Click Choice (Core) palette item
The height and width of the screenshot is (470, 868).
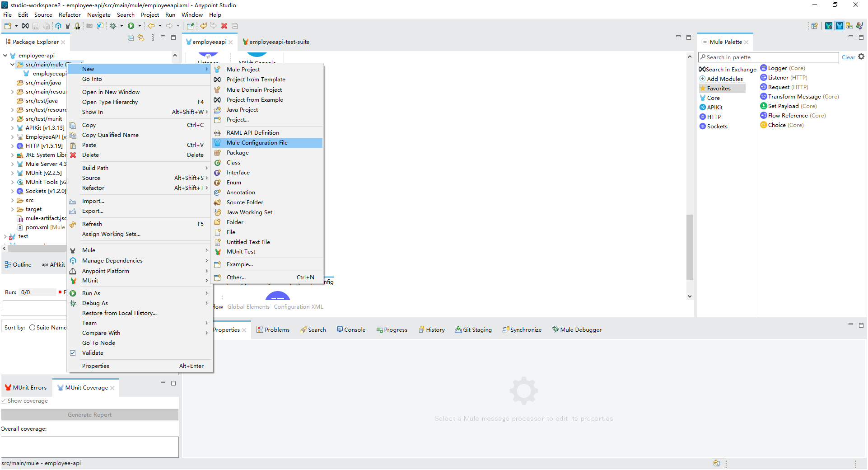pos(782,125)
